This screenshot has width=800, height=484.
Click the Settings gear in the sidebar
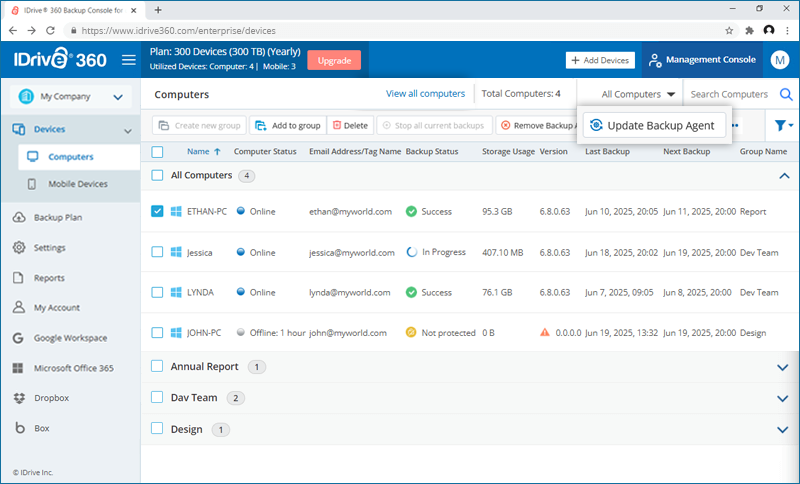point(19,248)
